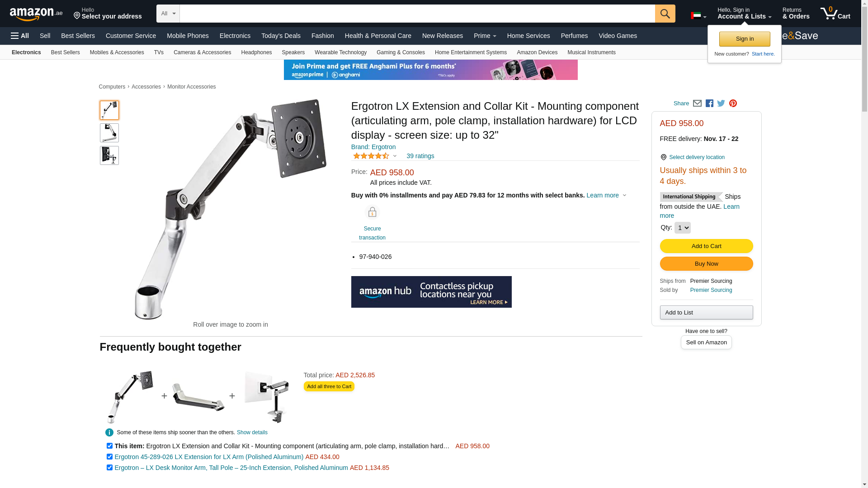Select Headphones in the Electronics subnav

[256, 52]
